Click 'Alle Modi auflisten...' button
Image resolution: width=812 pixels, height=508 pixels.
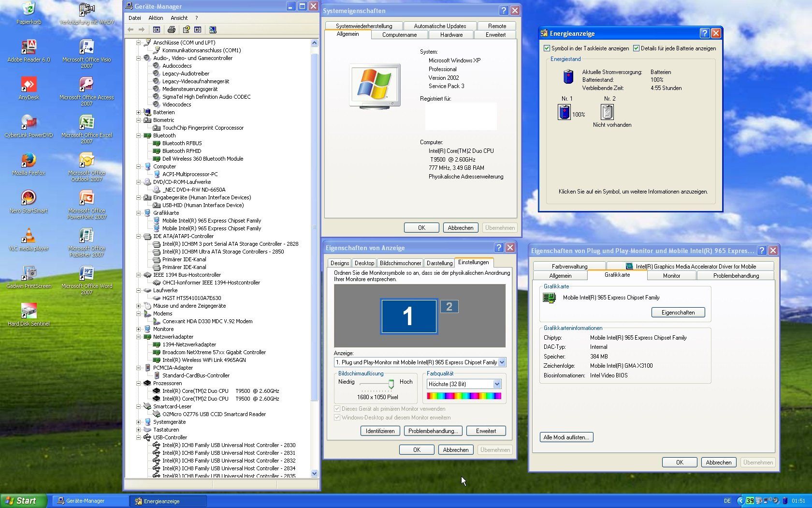pos(566,437)
